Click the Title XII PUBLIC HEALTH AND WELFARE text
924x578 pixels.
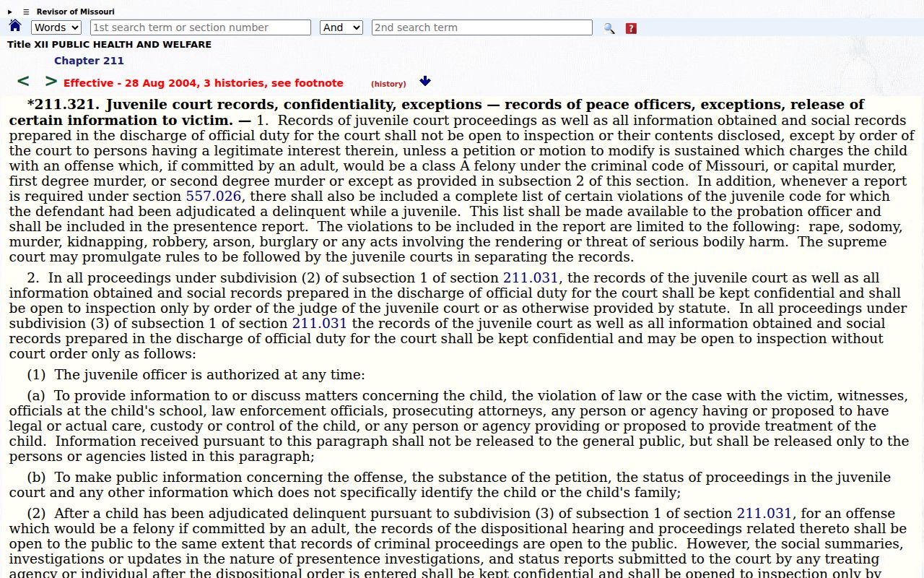click(109, 44)
